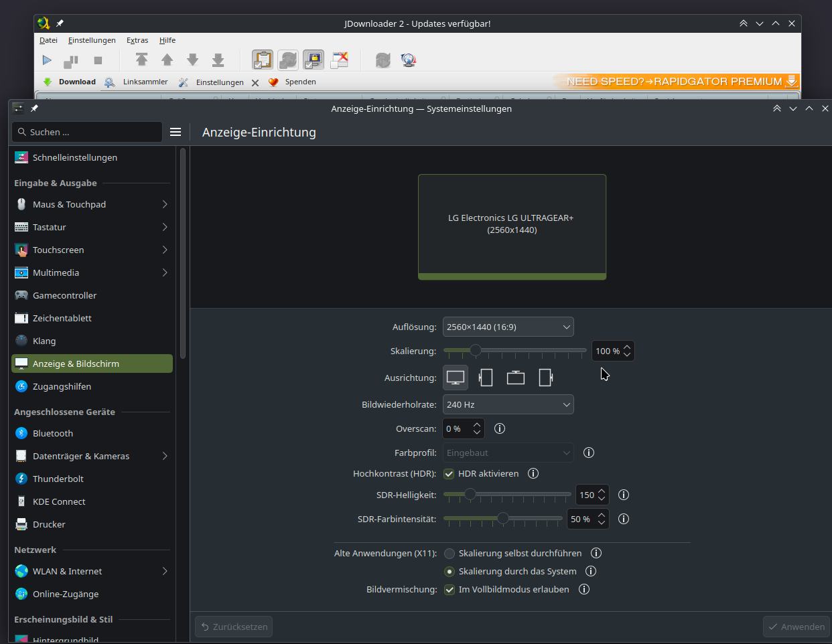This screenshot has height=644, width=832.
Task: Open the Datei menu in JDownloader
Action: (48, 40)
